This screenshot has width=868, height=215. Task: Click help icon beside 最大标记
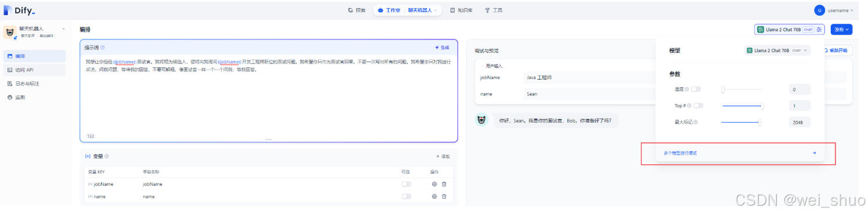pos(696,122)
